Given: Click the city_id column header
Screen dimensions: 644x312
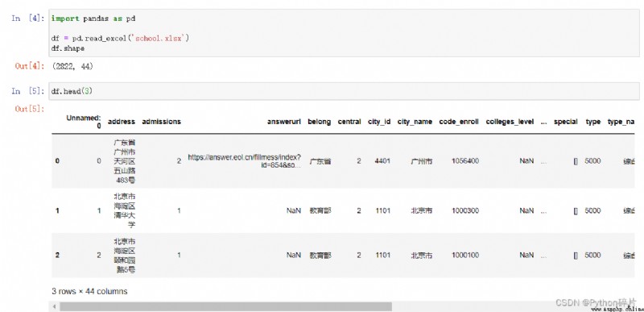Looking at the screenshot, I should (x=379, y=122).
